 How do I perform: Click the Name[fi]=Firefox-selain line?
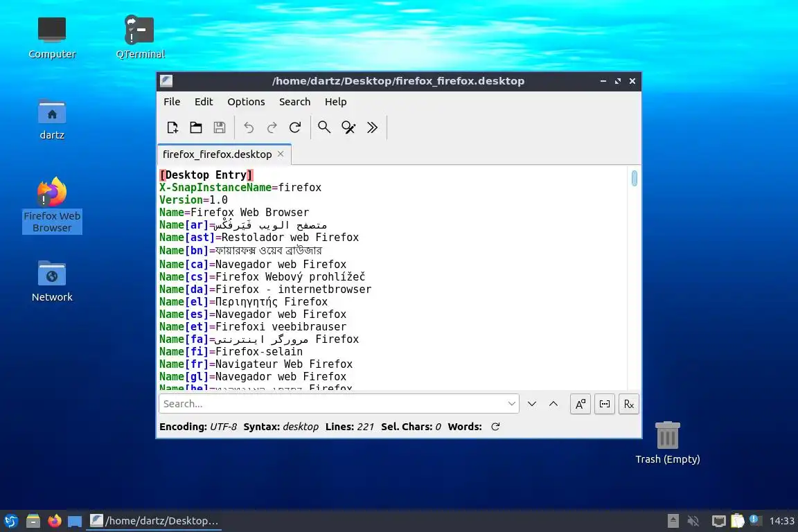(231, 352)
